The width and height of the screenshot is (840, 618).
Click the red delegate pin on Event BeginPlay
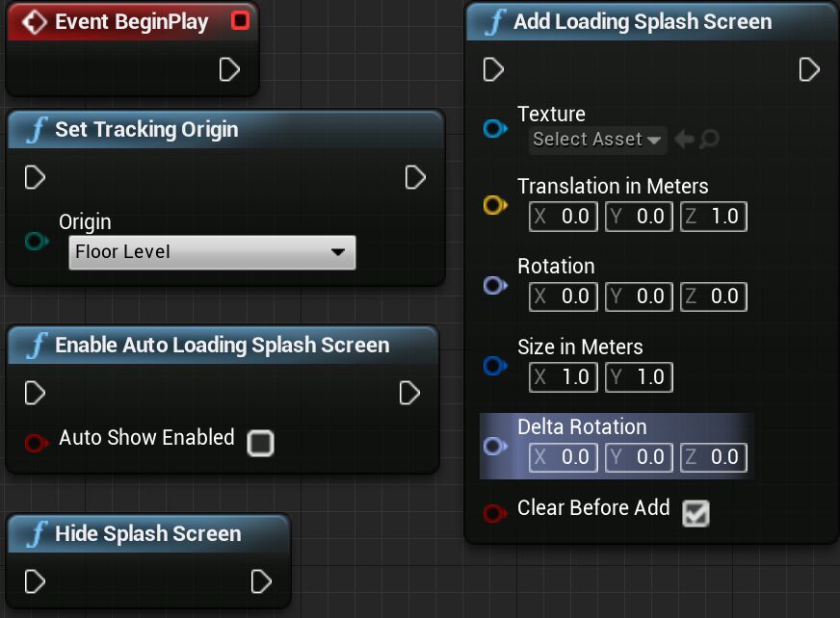pyautogui.click(x=240, y=21)
